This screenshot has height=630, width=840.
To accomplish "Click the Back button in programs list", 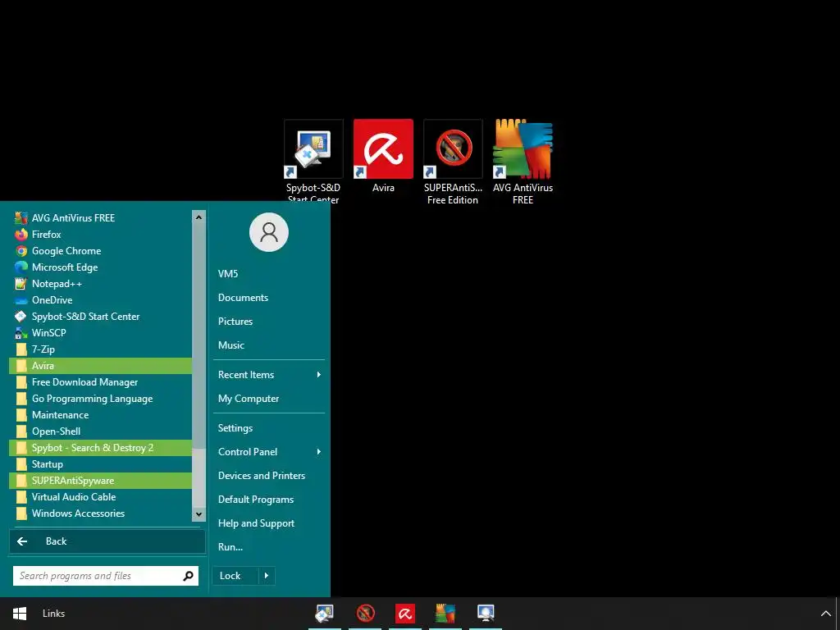I will click(x=107, y=541).
